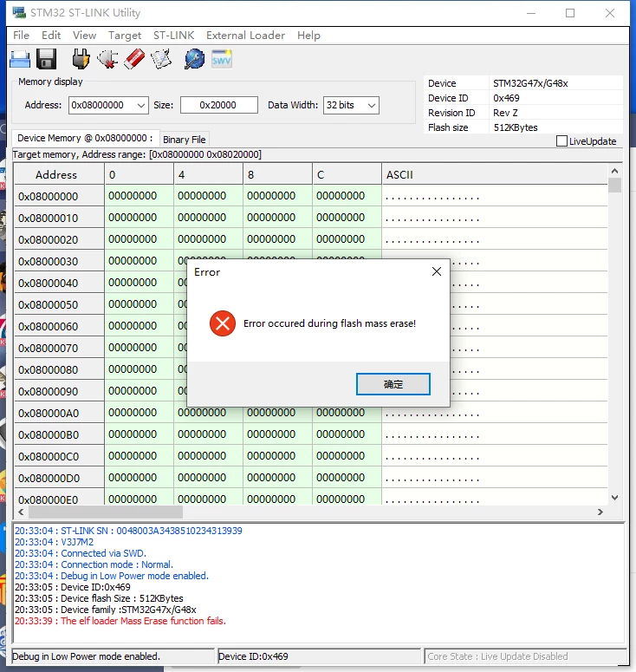
Task: Click the Flash size value 512KBytes
Action: 516,127
